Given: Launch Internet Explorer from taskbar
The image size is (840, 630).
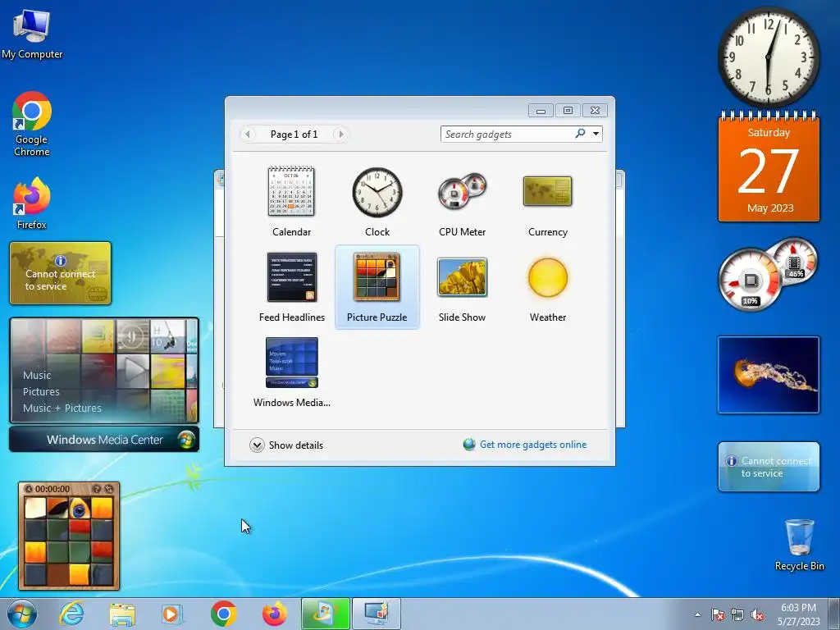Looking at the screenshot, I should click(72, 614).
